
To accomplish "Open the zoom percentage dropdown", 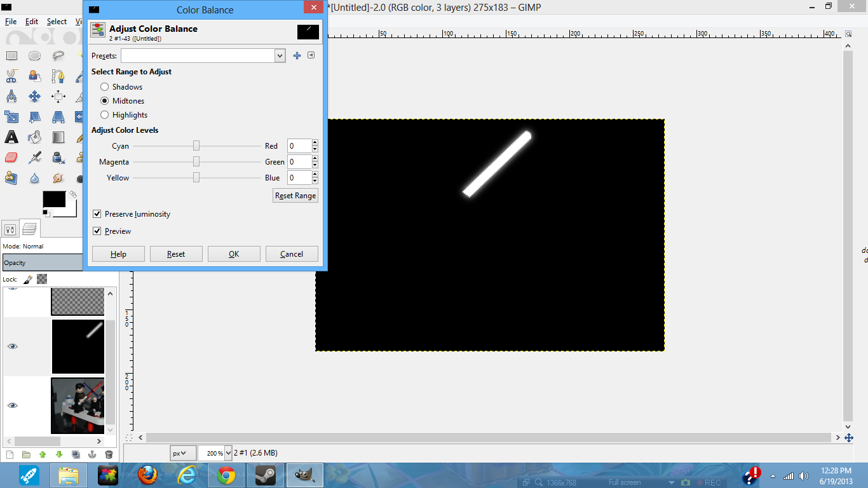I will tap(227, 453).
